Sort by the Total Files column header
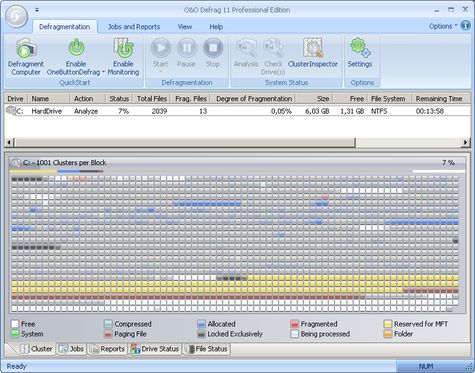Viewport: 475px width, 373px height. click(152, 99)
